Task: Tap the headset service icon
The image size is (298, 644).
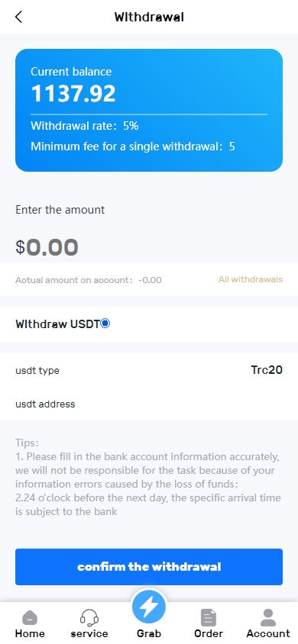Action: (x=89, y=617)
